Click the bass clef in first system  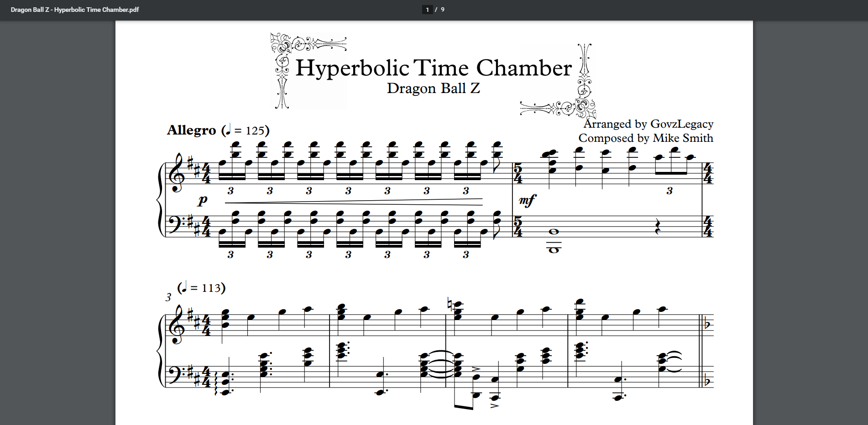point(176,225)
